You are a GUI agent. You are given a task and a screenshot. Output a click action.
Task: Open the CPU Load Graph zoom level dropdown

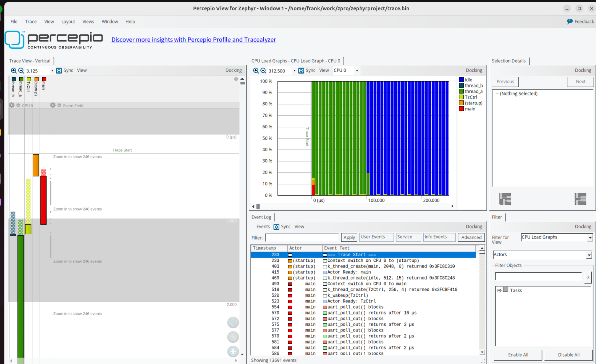coord(294,71)
